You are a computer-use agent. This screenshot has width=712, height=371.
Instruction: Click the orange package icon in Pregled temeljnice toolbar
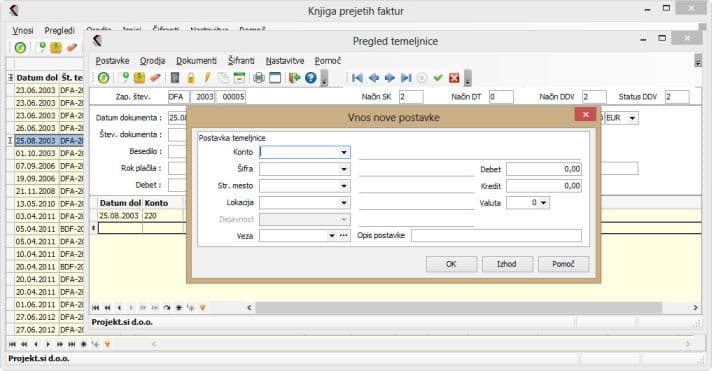(x=139, y=78)
